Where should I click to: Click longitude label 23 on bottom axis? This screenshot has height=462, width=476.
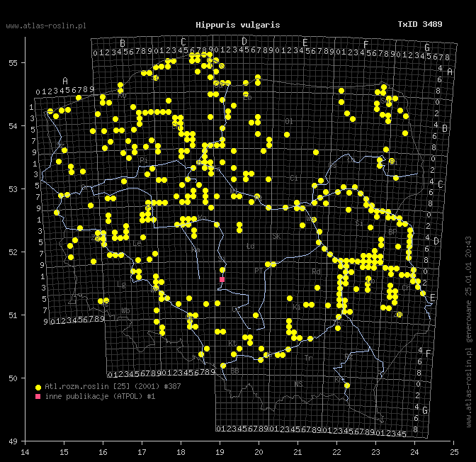coord(376,452)
